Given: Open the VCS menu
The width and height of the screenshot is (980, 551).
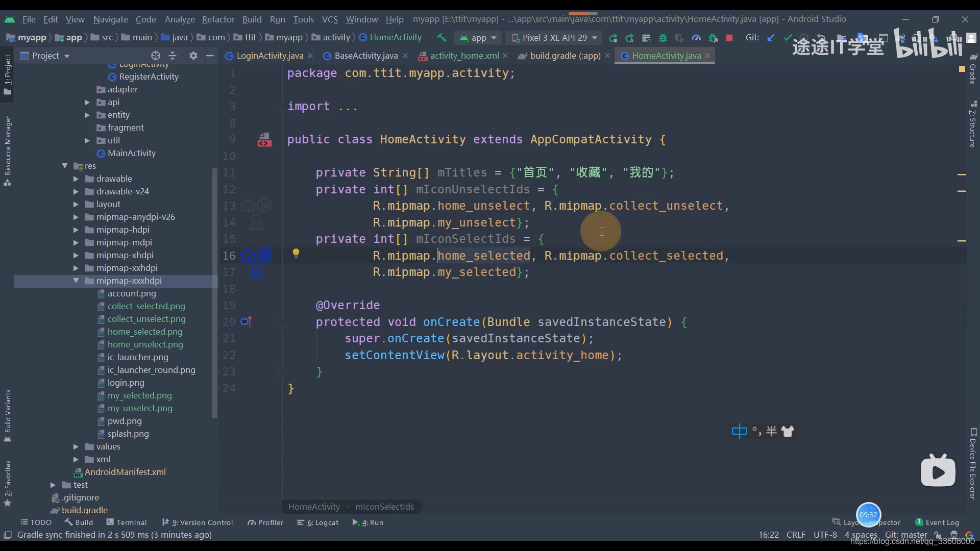Looking at the screenshot, I should pyautogui.click(x=330, y=19).
